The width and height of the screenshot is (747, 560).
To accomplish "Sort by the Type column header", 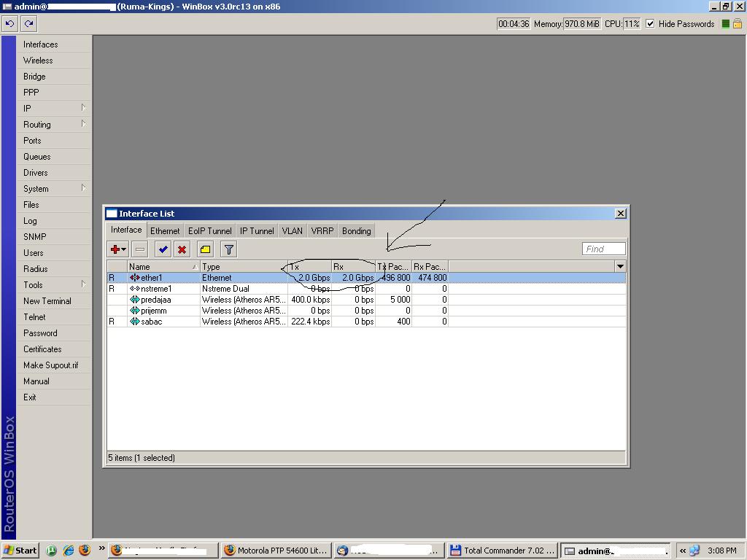I will 244,267.
